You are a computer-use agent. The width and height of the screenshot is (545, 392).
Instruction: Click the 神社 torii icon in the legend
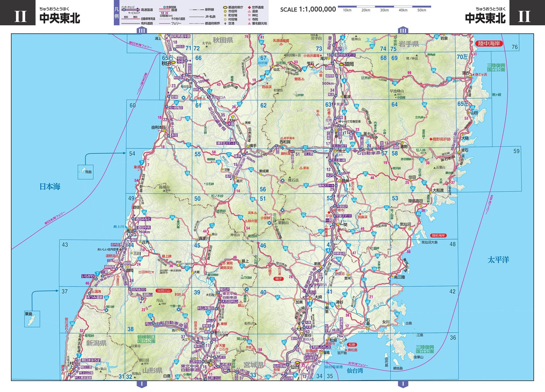pyautogui.click(x=249, y=15)
